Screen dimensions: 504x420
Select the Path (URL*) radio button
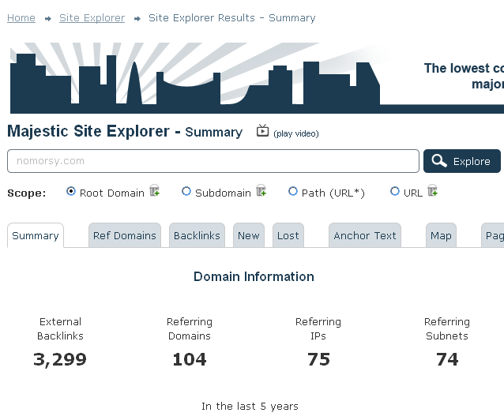tap(293, 191)
